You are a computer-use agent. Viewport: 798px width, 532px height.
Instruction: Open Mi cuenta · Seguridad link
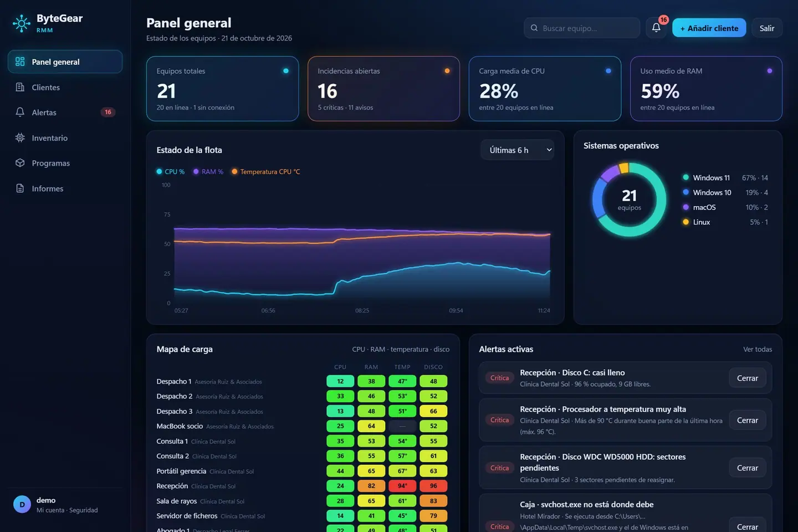[x=67, y=510]
